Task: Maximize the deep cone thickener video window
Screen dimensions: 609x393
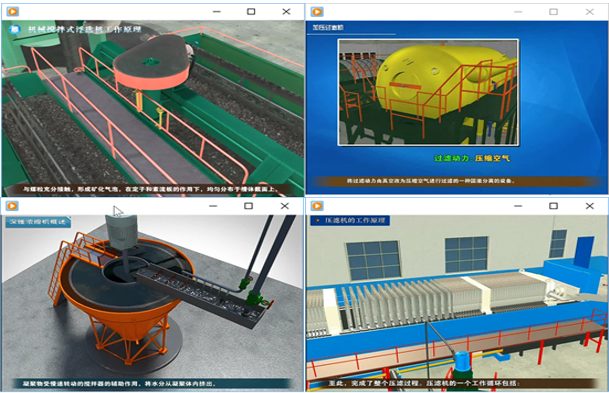Action: 249,206
